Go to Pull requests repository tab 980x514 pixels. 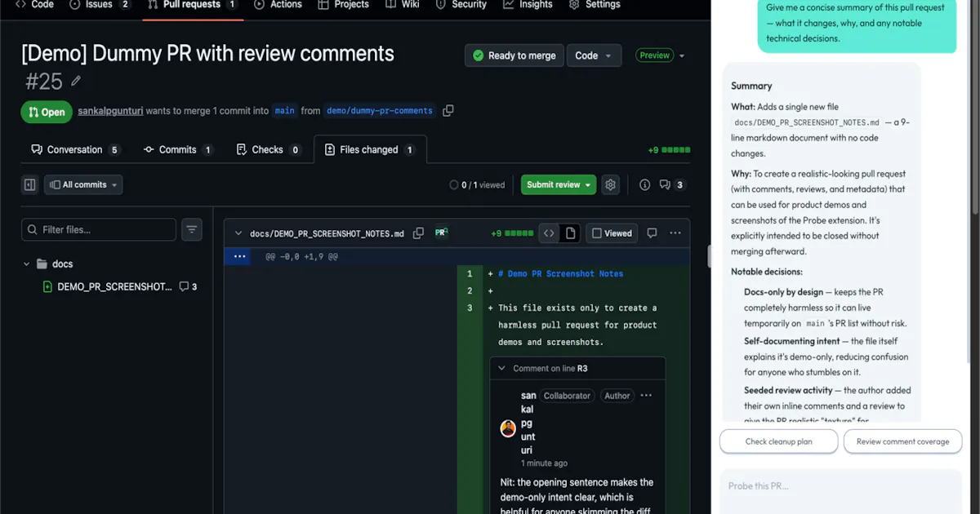[x=193, y=5]
